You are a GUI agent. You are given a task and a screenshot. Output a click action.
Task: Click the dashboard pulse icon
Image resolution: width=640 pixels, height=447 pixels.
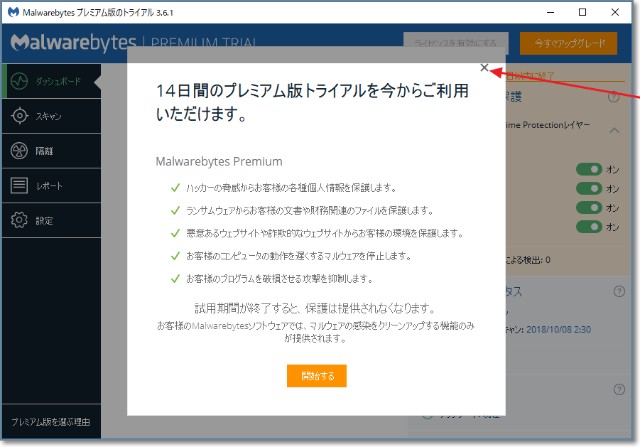coord(19,79)
